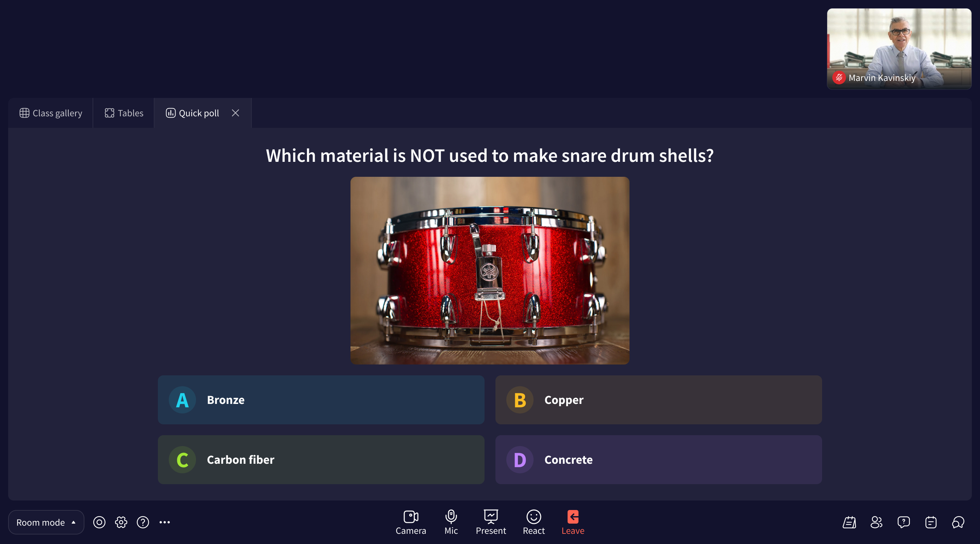The width and height of the screenshot is (980, 544).
Task: Start presenting with the Present icon
Action: (491, 522)
